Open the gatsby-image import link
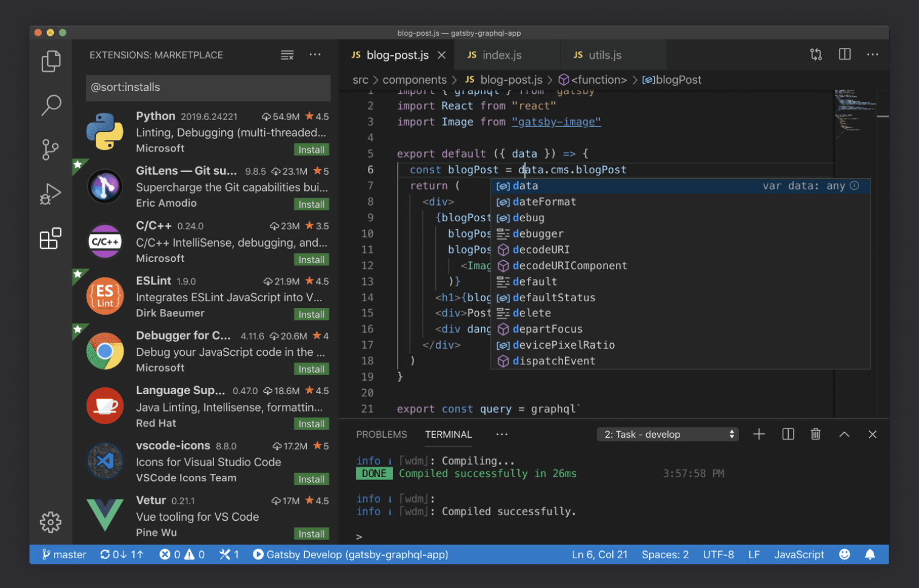 556,121
